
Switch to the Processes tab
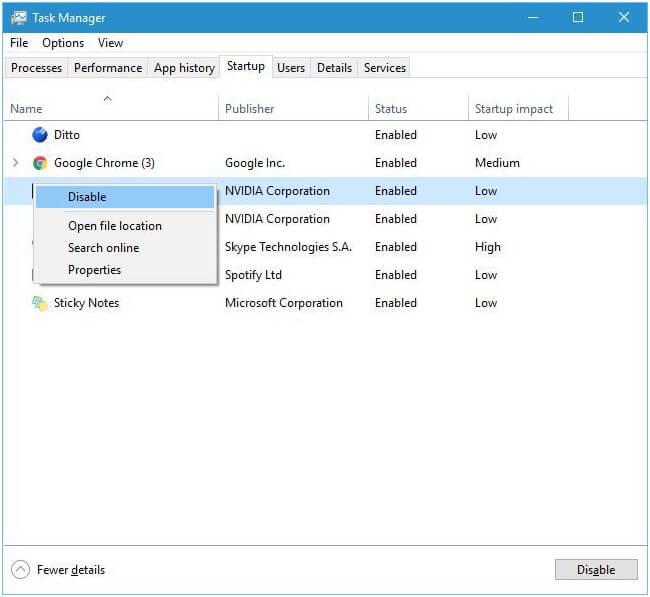36,68
